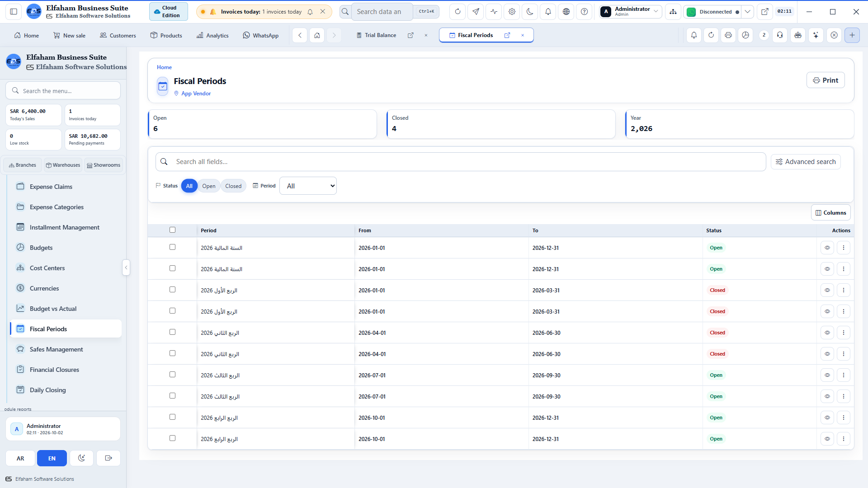Open the language globe icon
The height and width of the screenshot is (488, 868).
(x=566, y=12)
